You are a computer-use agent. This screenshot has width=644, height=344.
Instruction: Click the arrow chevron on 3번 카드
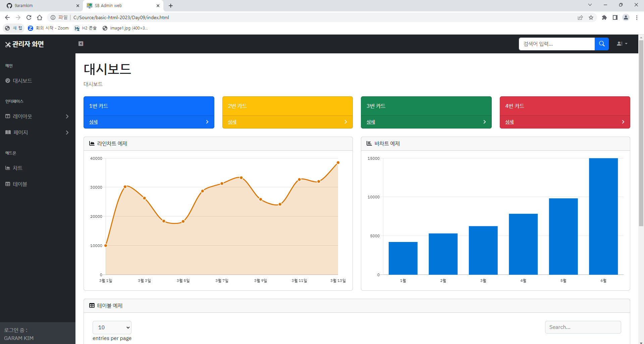pyautogui.click(x=485, y=122)
